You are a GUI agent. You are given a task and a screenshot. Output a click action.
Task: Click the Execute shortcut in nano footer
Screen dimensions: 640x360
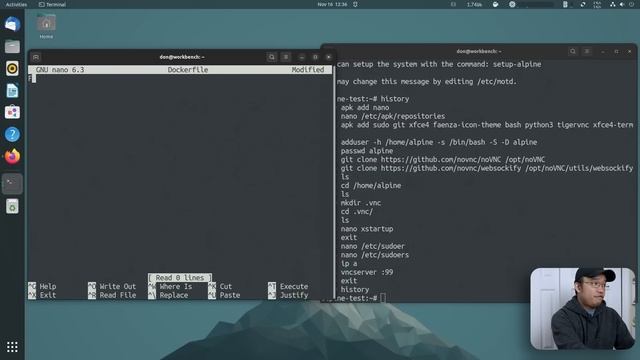click(x=288, y=287)
